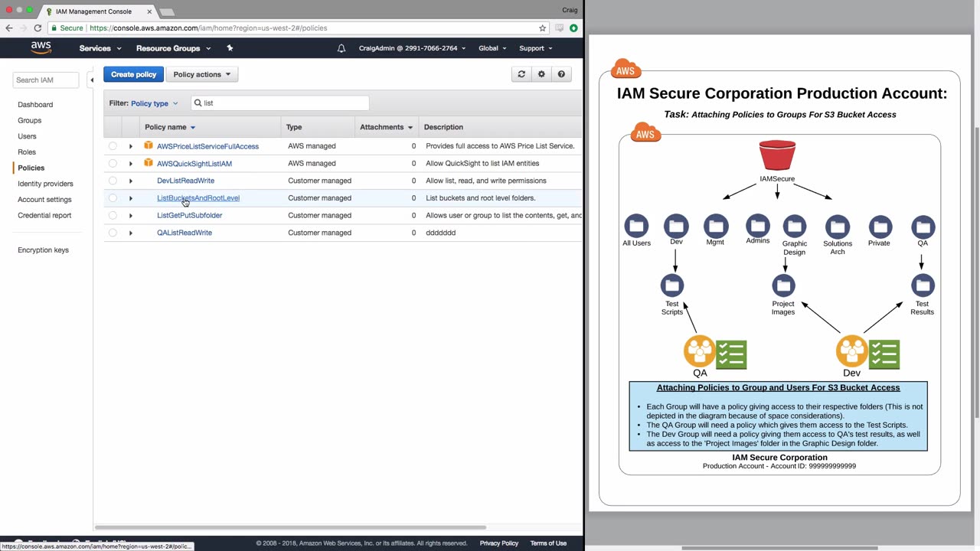Click the diagram window horizontal scrollbar
The image size is (980, 551).
[779, 548]
